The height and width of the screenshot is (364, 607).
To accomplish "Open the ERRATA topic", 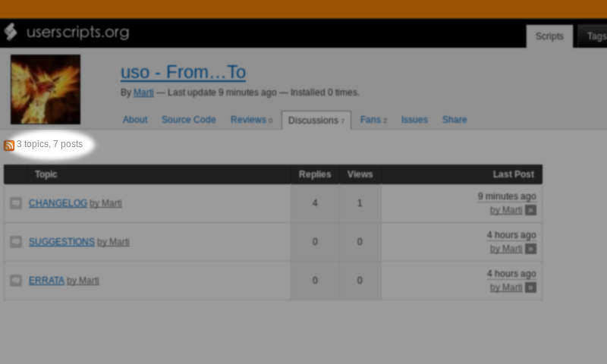I will pos(46,281).
